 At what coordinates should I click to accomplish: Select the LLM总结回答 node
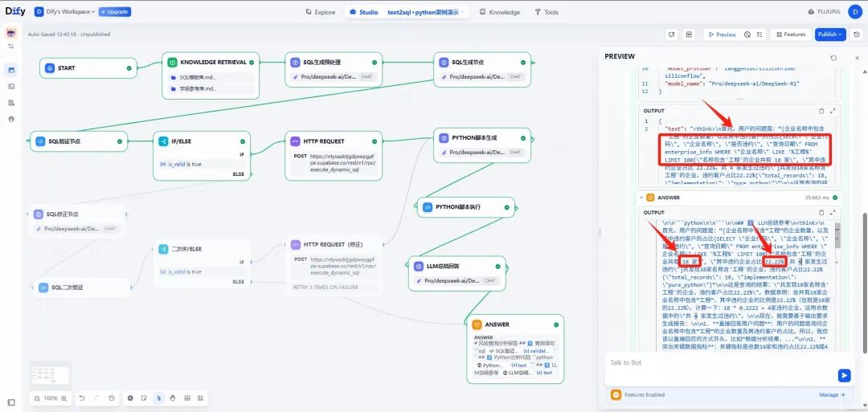coord(457,274)
